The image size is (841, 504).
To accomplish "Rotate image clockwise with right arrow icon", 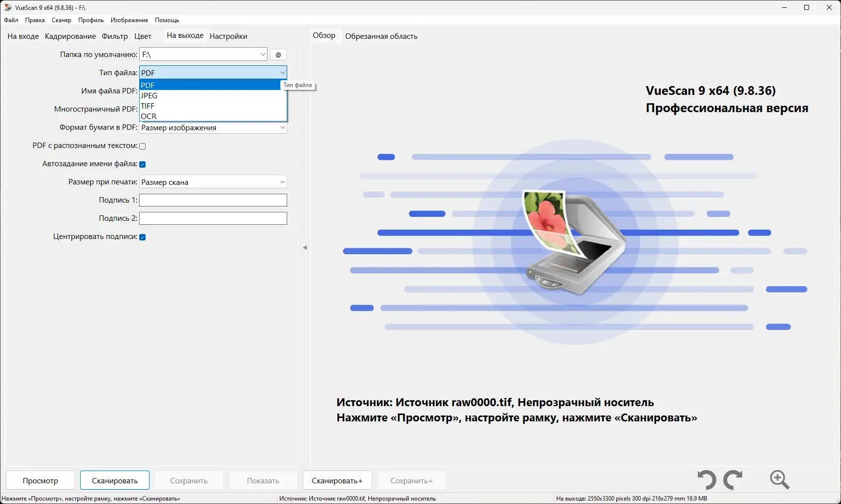I will [733, 480].
